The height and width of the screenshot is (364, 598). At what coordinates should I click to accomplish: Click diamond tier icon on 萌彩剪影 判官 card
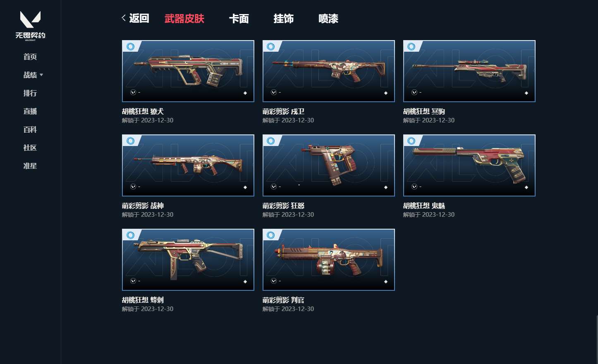pyautogui.click(x=386, y=282)
